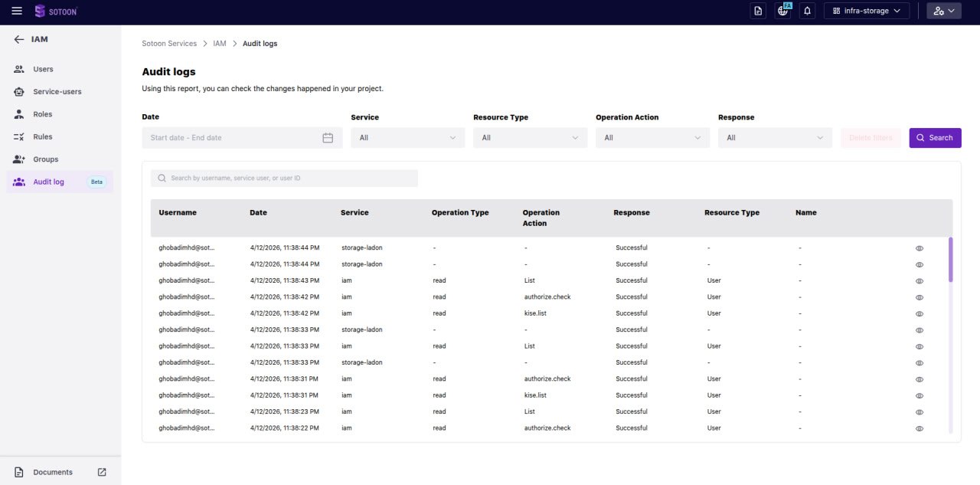
Task: Click the Date column header
Action: click(258, 213)
